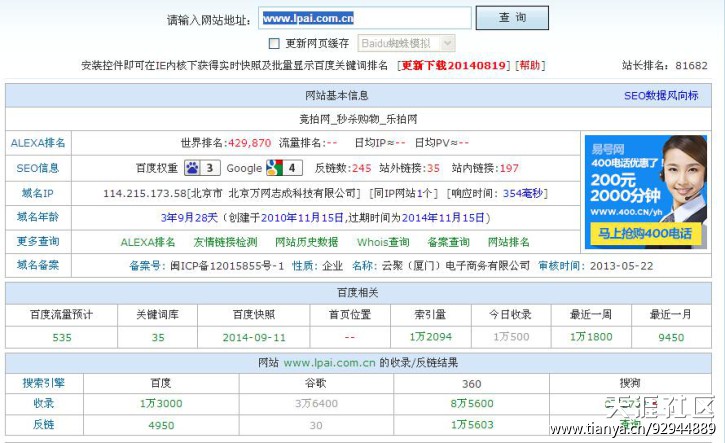Screen dimensions: 725x443
Task: Click the 马上抢购400电话 ad button
Action: click(645, 234)
